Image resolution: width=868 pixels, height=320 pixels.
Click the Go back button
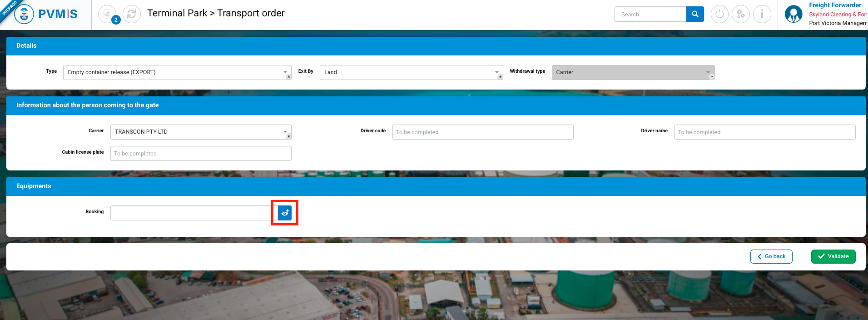click(771, 256)
